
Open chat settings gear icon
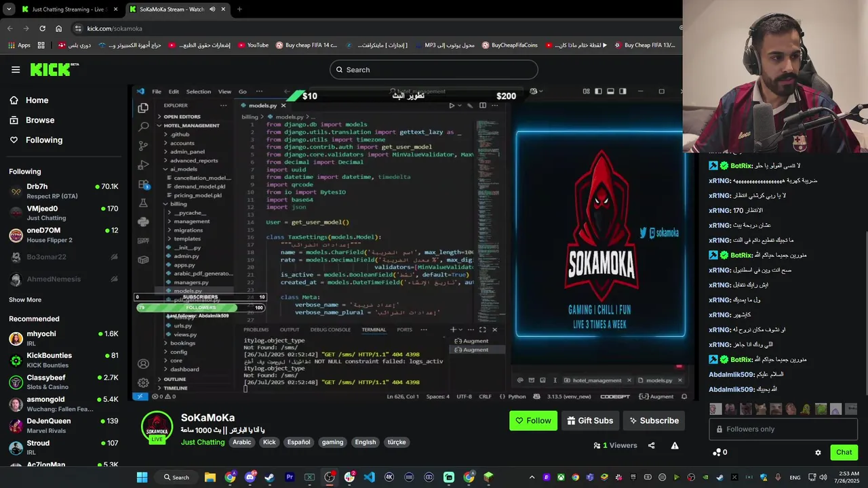(x=818, y=452)
